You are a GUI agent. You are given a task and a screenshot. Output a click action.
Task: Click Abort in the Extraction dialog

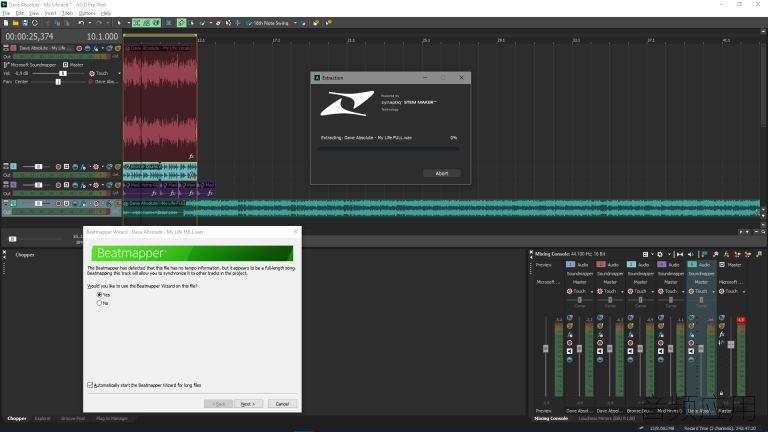(442, 173)
